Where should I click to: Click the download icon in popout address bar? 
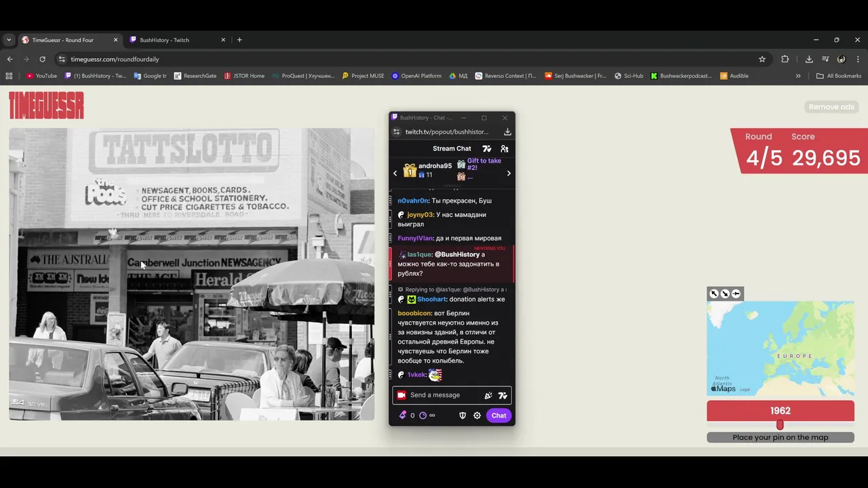click(x=507, y=131)
